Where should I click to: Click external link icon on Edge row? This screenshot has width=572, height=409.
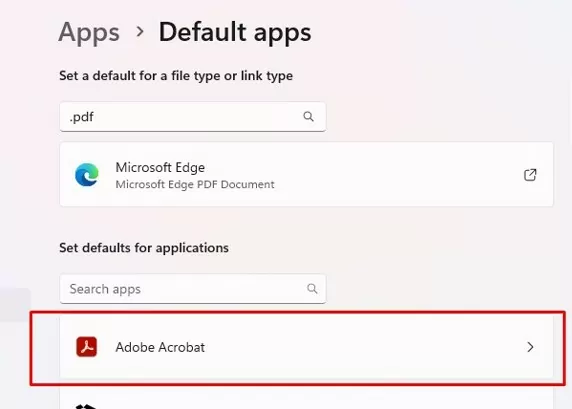pos(530,175)
